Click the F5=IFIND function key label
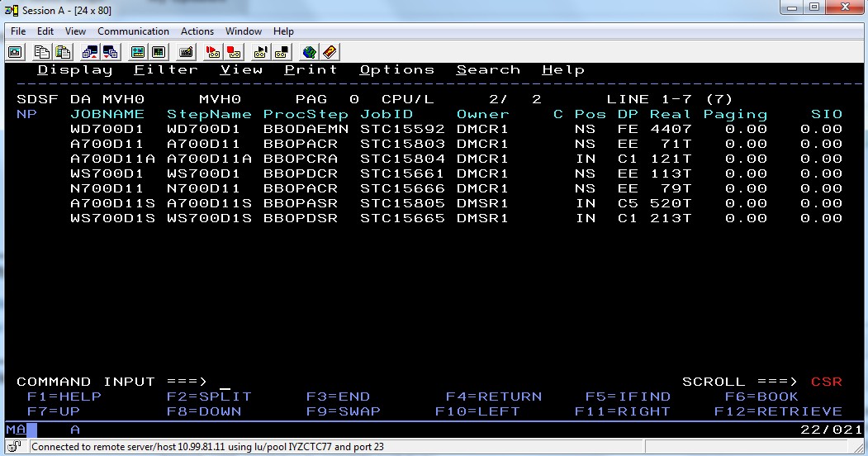Screen dimensions: 868x456 pyautogui.click(x=628, y=397)
